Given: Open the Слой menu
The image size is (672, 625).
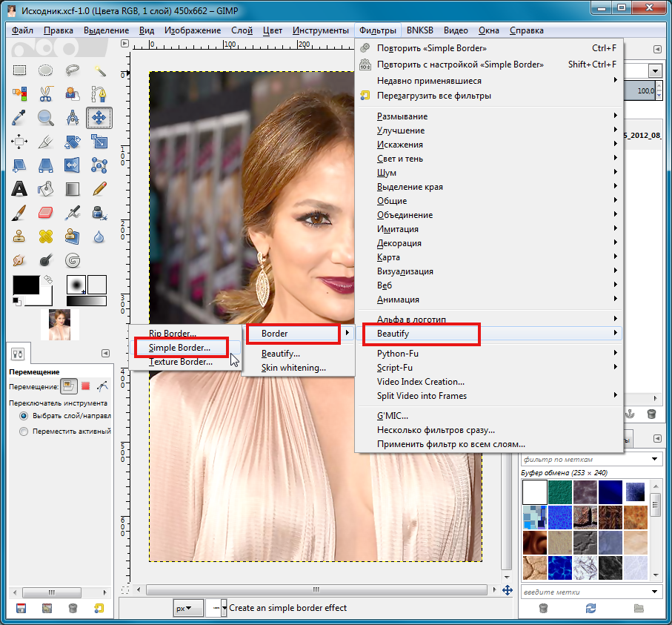Looking at the screenshot, I should coord(242,30).
